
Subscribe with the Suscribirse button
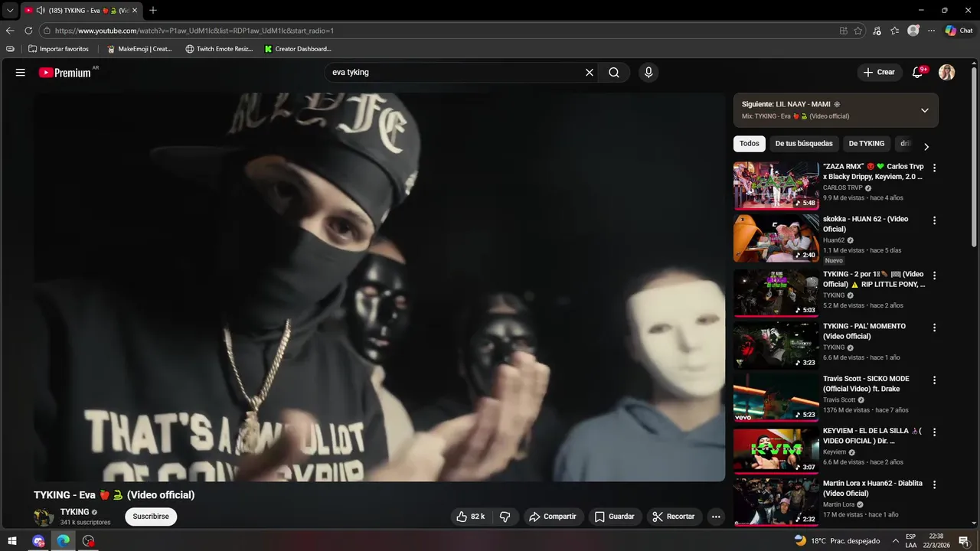[151, 517]
